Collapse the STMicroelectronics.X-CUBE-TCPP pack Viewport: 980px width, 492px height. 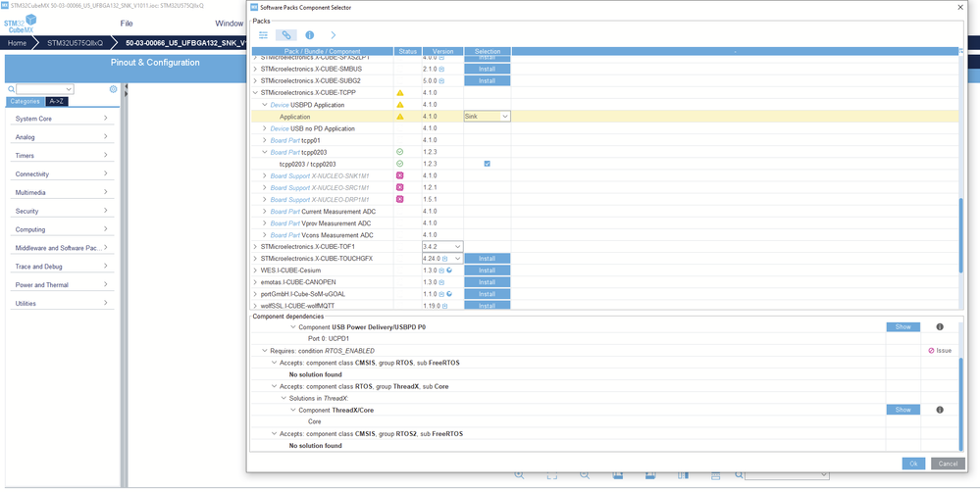(255, 93)
